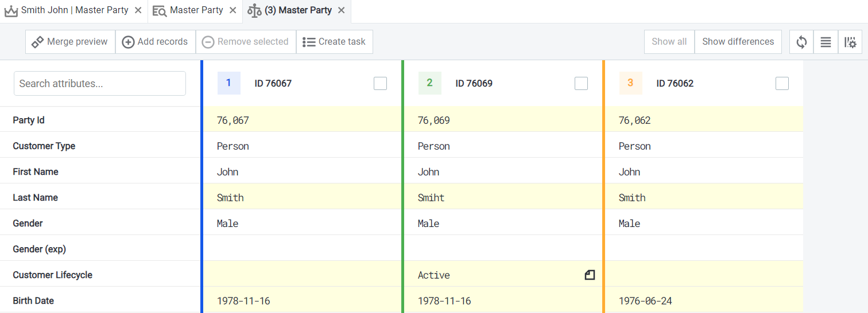Click the blue number 1 record badge
Image resolution: width=868 pixels, height=313 pixels.
click(x=228, y=83)
